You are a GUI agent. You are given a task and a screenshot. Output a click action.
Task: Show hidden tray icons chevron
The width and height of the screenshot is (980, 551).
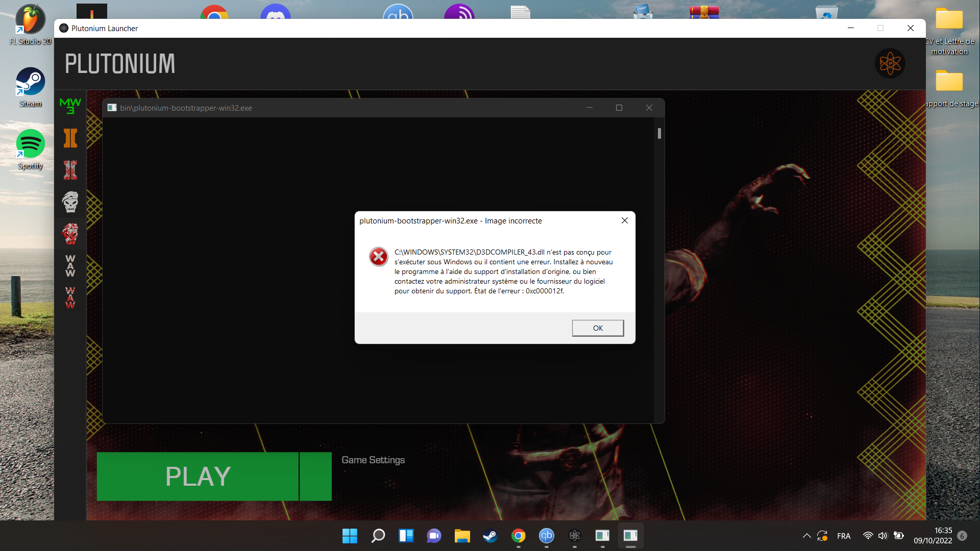806,536
